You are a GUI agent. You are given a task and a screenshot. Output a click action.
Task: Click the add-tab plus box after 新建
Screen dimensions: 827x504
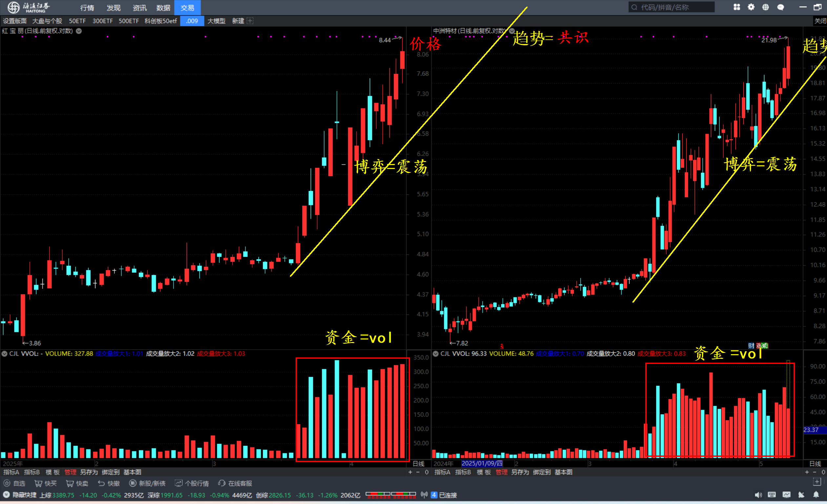coord(250,21)
